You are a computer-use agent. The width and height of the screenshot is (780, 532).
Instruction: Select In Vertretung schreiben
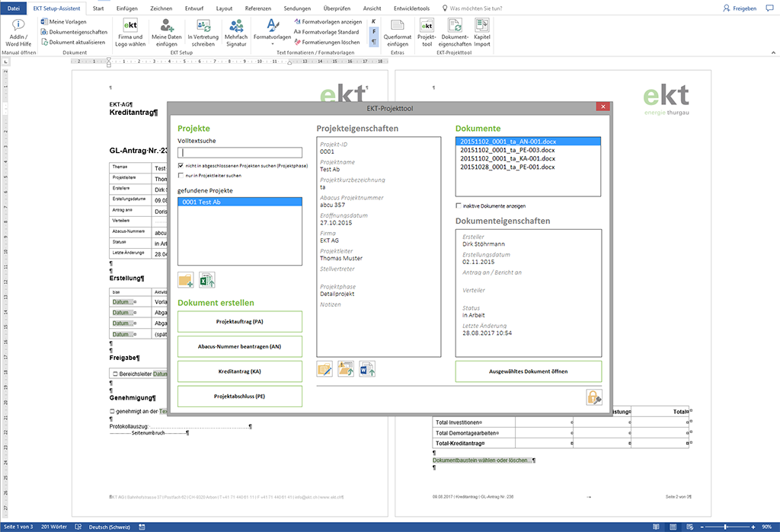coord(203,33)
